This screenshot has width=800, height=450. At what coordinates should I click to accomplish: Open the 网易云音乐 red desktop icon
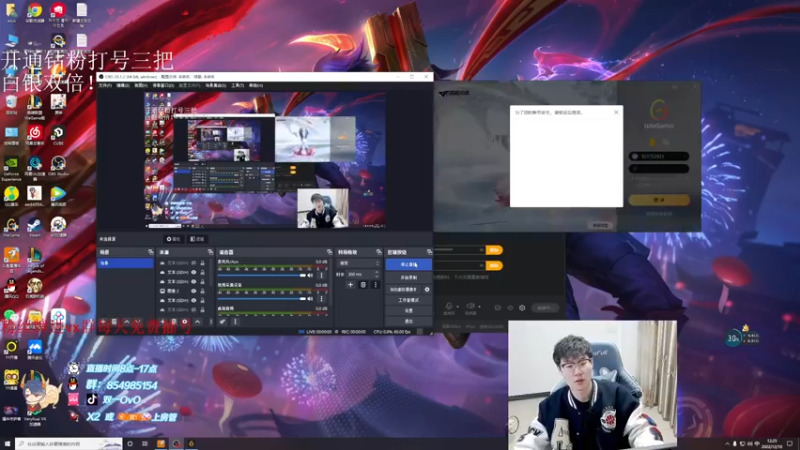coord(34,134)
